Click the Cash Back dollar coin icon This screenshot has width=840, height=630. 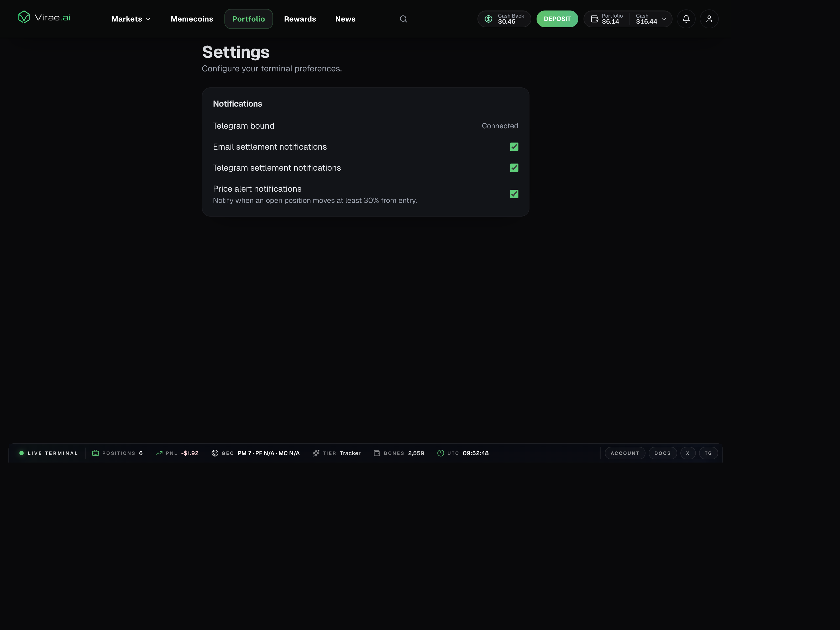pyautogui.click(x=488, y=19)
